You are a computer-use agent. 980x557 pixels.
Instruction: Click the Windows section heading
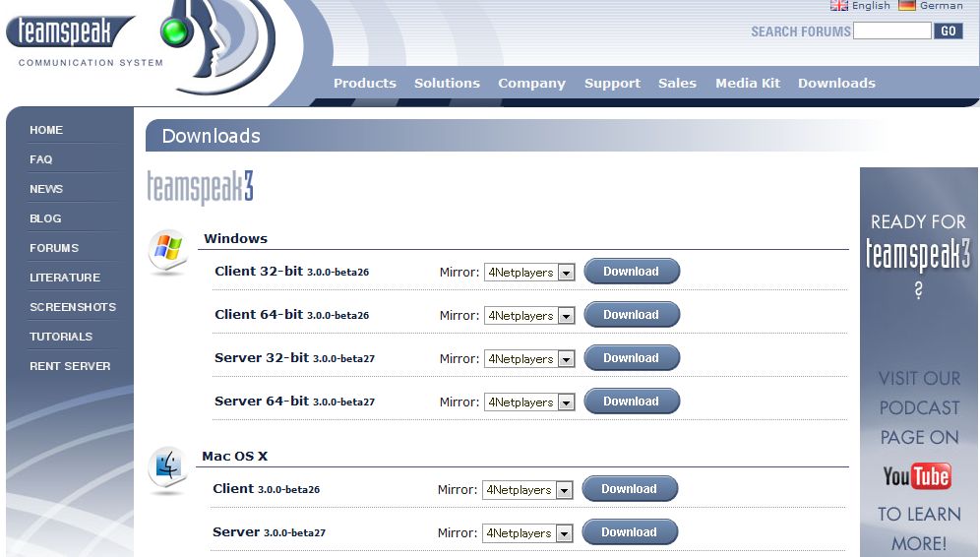(235, 238)
